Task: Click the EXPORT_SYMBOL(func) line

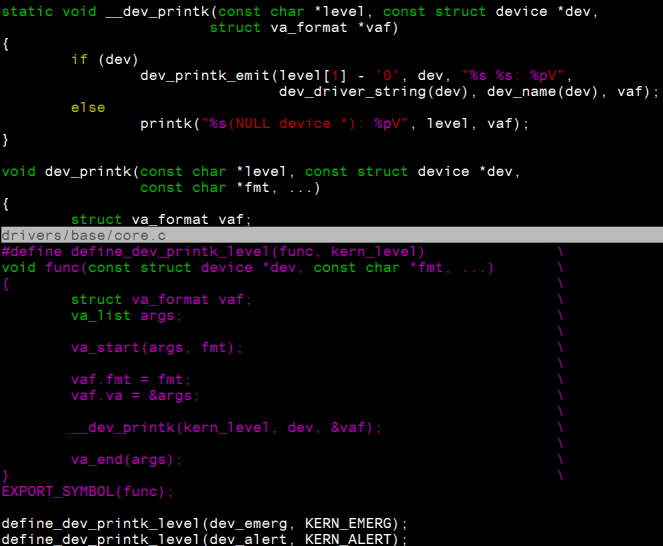Action: 88,491
